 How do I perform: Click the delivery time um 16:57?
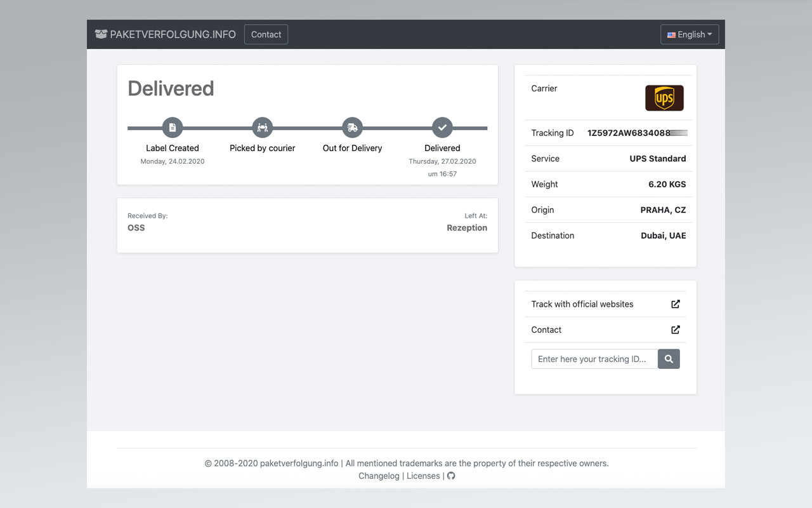442,174
